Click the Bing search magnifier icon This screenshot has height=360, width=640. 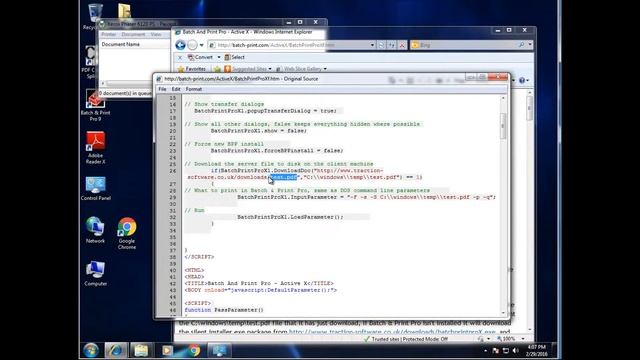[x=521, y=45]
